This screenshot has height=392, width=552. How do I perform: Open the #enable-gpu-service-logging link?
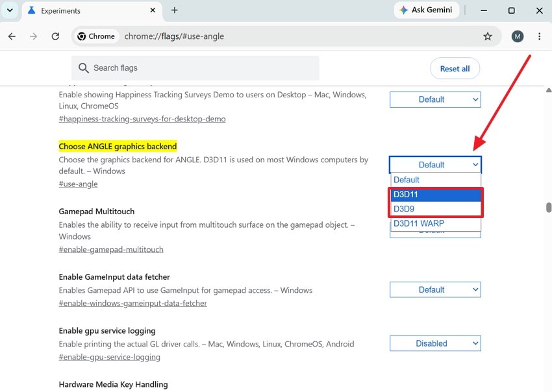[x=110, y=357]
